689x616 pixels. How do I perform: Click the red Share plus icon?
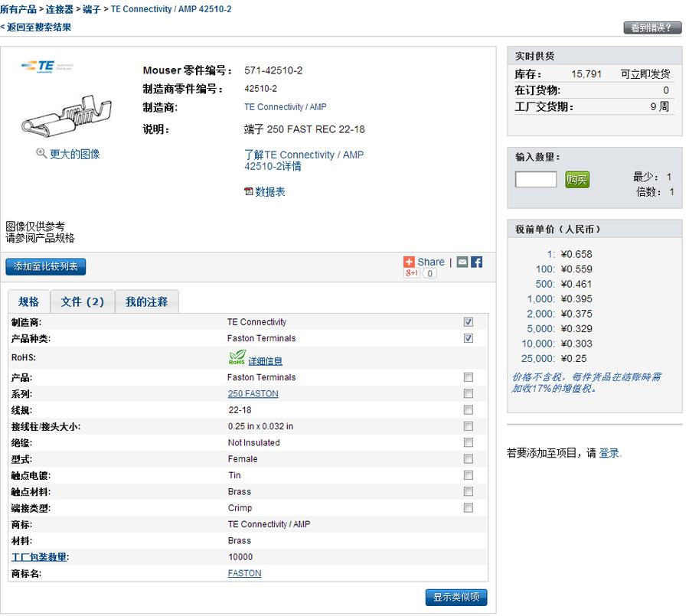coord(409,262)
